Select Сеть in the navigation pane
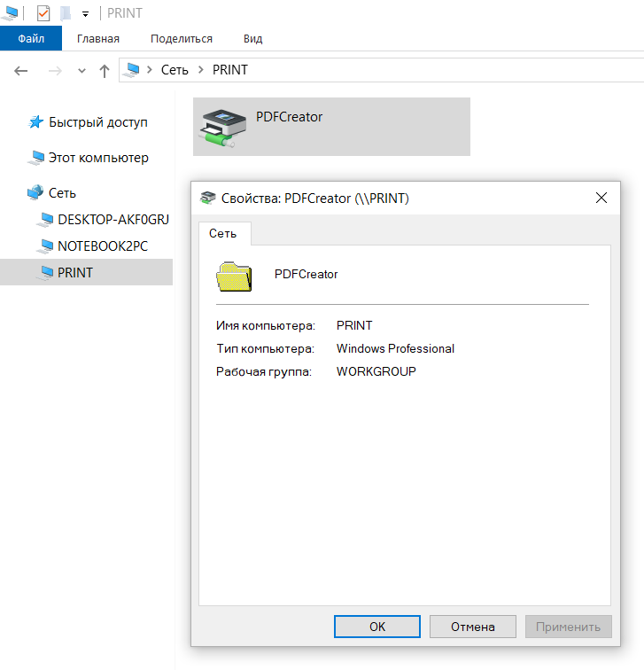Screen dimensions: 644x670 tap(62, 193)
